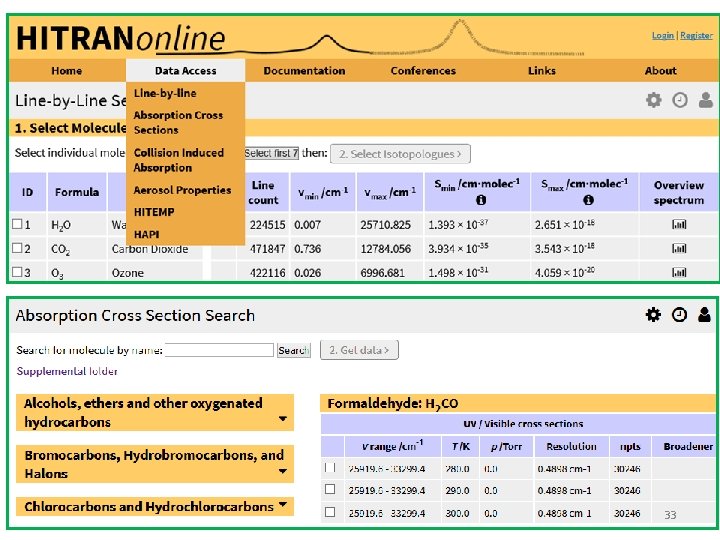
Task: Expand Chlorocarbons and Hydrochlorocarbons group
Action: 155,506
